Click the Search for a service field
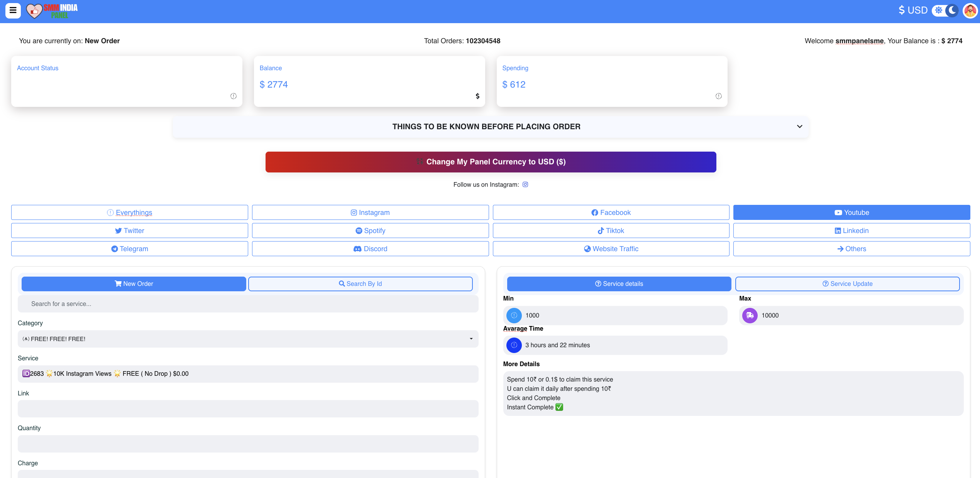Screen dimensions: 980x478 pos(248,304)
